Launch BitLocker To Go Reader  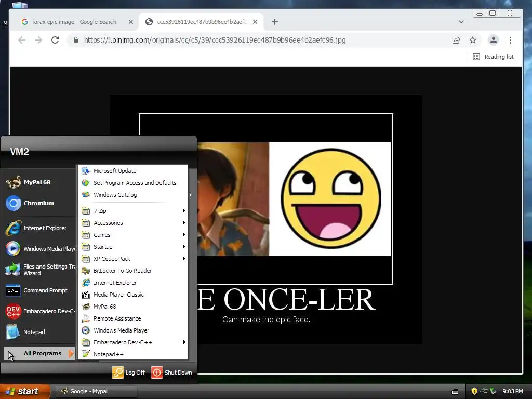[x=132, y=271]
